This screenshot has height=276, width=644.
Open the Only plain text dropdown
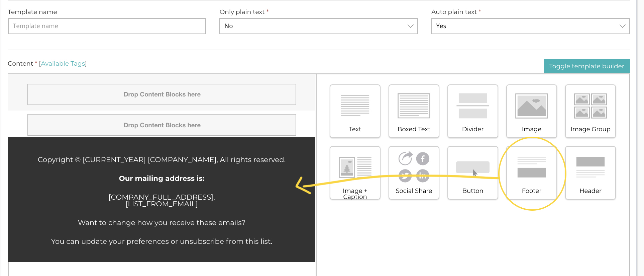click(318, 26)
